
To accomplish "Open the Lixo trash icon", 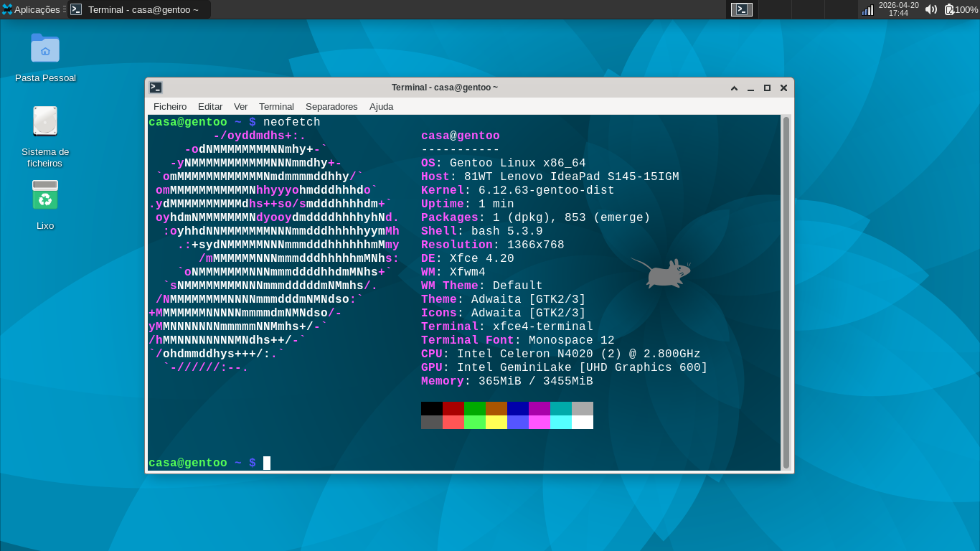I will (45, 195).
